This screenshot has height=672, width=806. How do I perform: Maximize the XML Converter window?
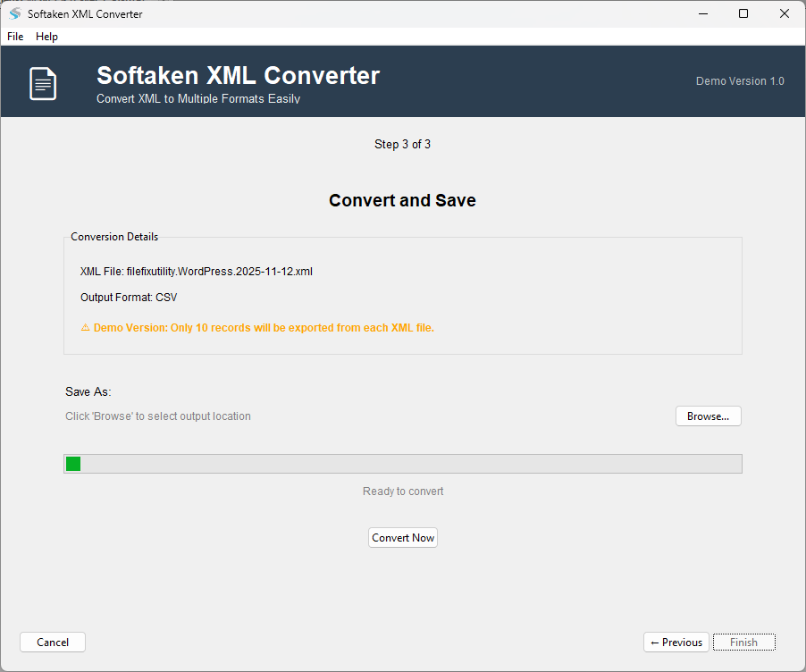pyautogui.click(x=743, y=13)
